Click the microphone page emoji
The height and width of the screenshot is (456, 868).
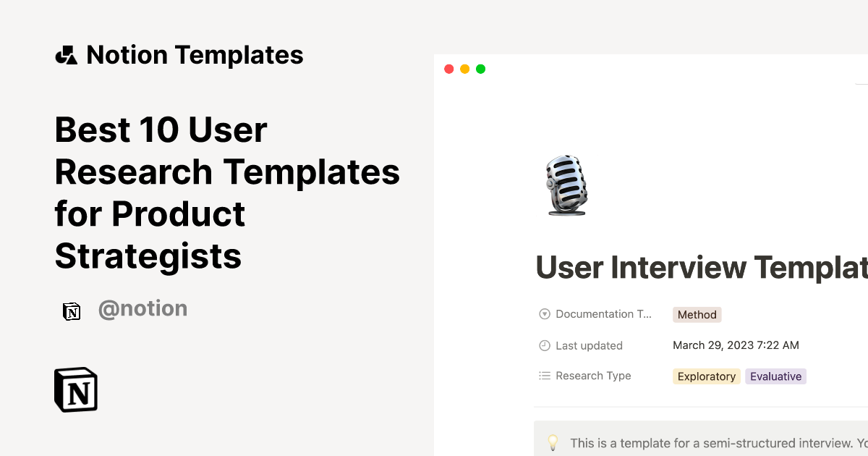click(567, 186)
